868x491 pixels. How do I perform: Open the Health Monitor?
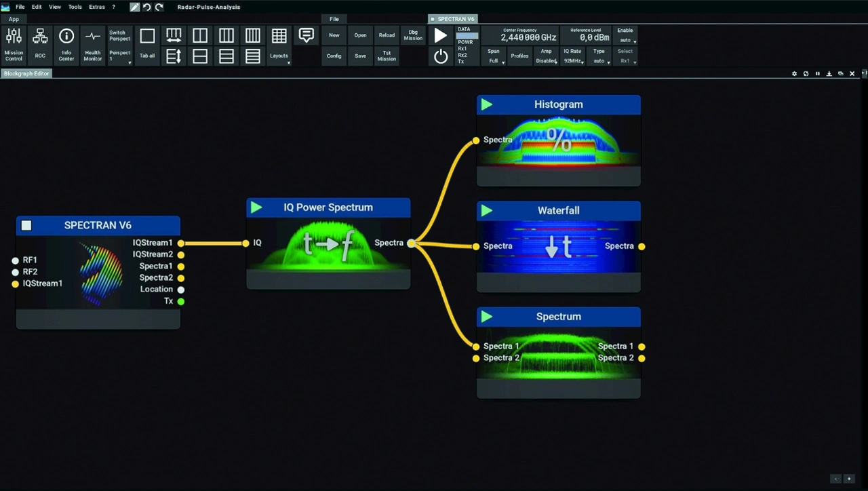pos(93,45)
